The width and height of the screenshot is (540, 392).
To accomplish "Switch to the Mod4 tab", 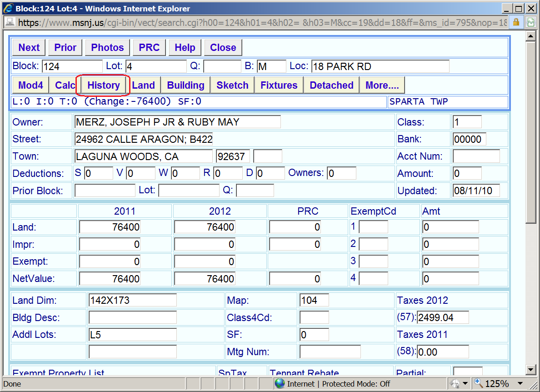I will pos(30,85).
